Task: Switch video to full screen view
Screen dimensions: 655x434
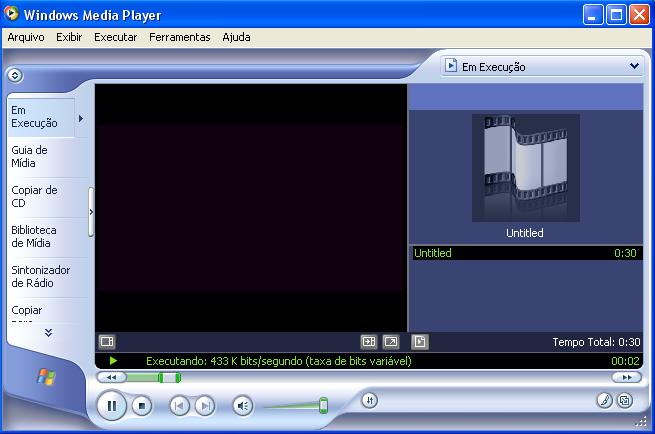Action: (391, 342)
